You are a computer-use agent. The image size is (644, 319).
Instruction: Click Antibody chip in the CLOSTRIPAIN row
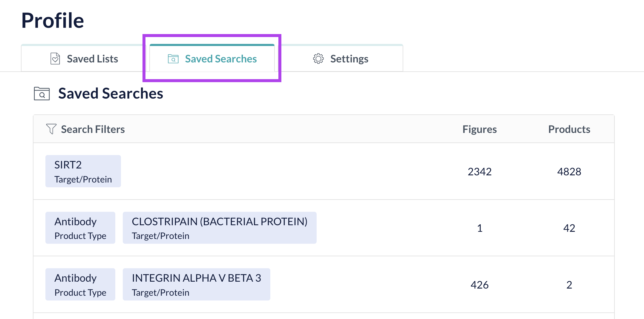80,228
